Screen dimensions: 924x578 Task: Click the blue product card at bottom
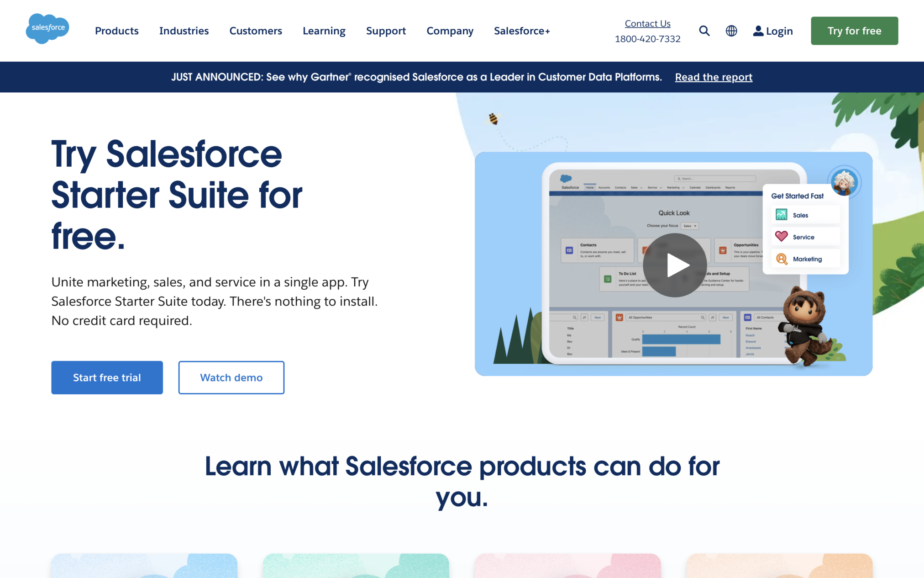(144, 566)
